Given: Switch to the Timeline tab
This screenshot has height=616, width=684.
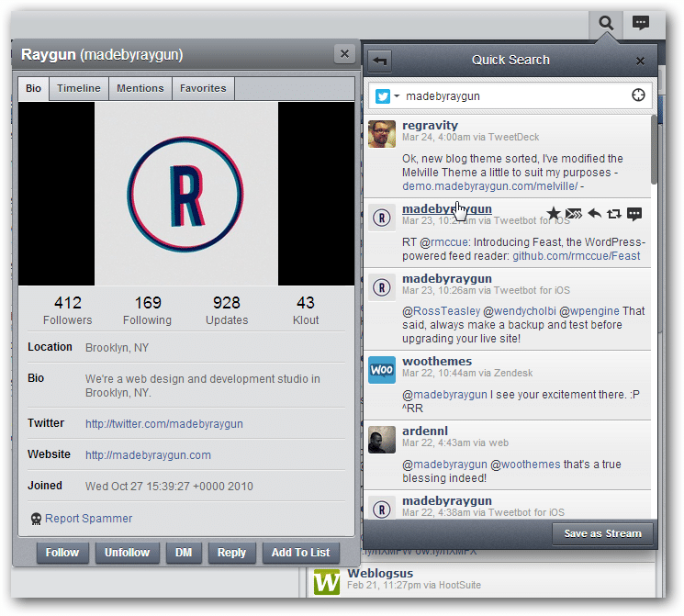Looking at the screenshot, I should pos(79,88).
